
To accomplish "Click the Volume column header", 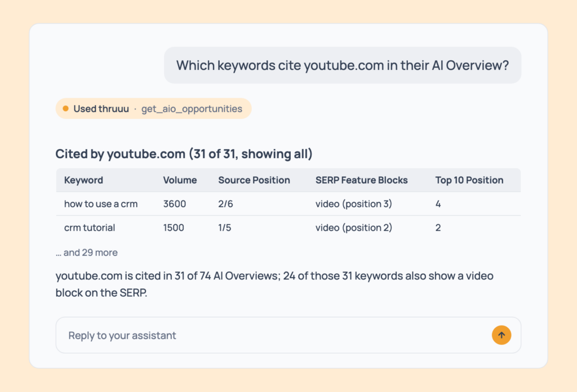I will pyautogui.click(x=180, y=180).
